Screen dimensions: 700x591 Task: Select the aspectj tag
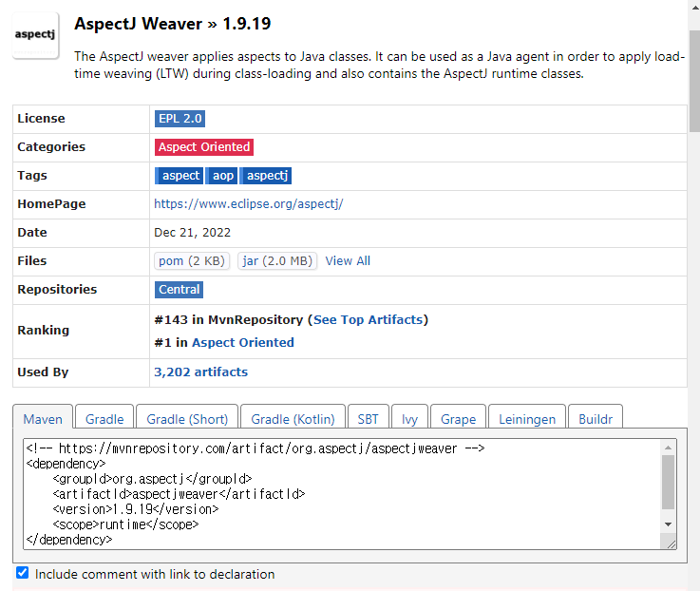click(266, 176)
